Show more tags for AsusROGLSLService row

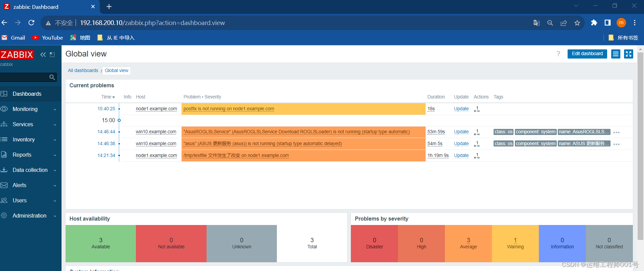coord(616,132)
